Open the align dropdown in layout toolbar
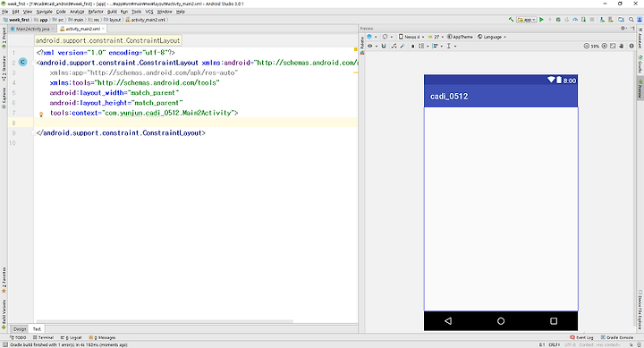Screen dimensions: 644x348 click(437, 46)
